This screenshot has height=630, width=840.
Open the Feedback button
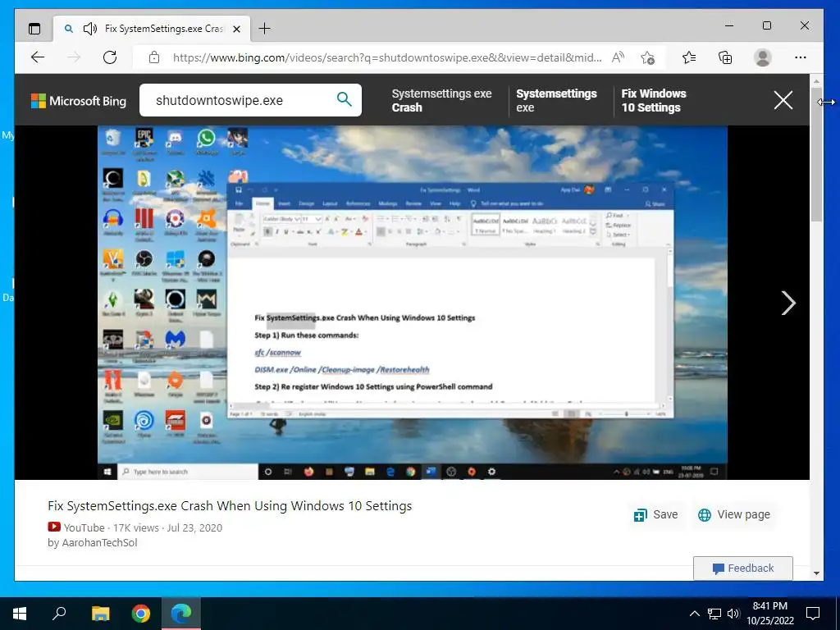[x=743, y=568]
